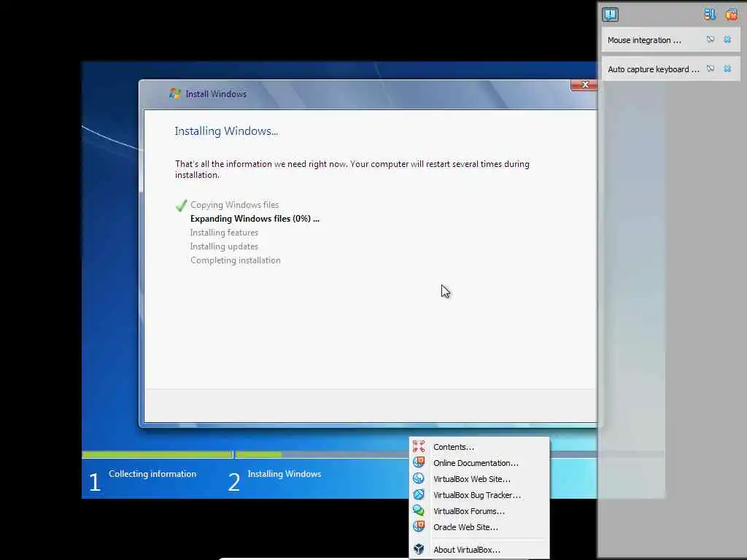Close the Install Windows dialog
Image resolution: width=747 pixels, height=560 pixels.
[x=584, y=85]
